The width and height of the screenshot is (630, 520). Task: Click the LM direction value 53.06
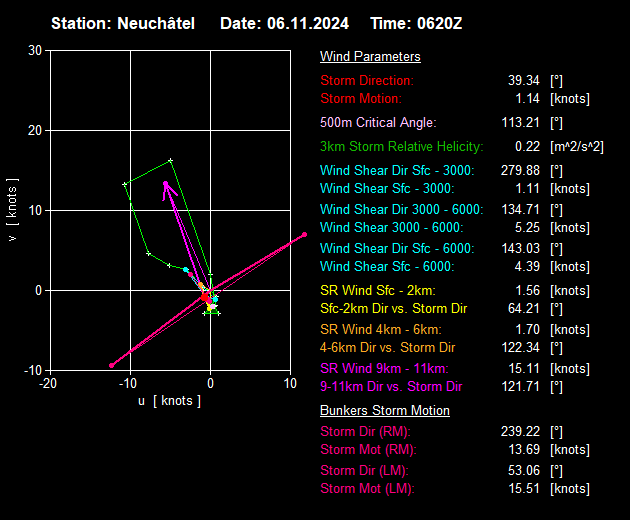524,471
